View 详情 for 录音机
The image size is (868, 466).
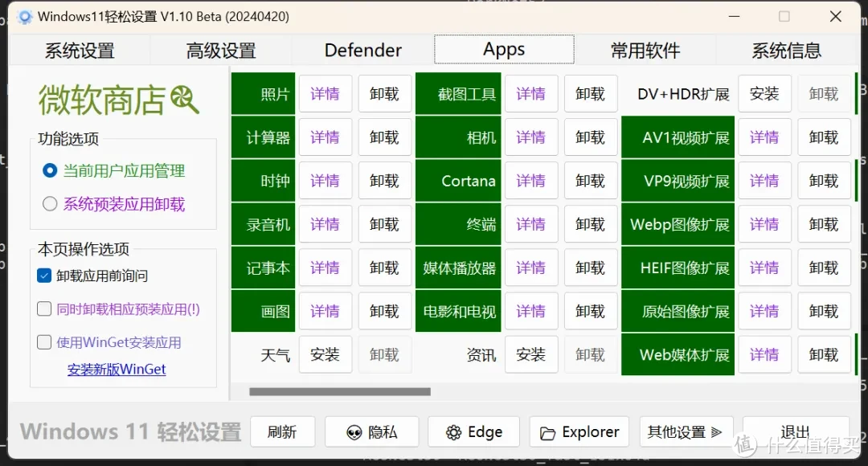[x=325, y=224]
